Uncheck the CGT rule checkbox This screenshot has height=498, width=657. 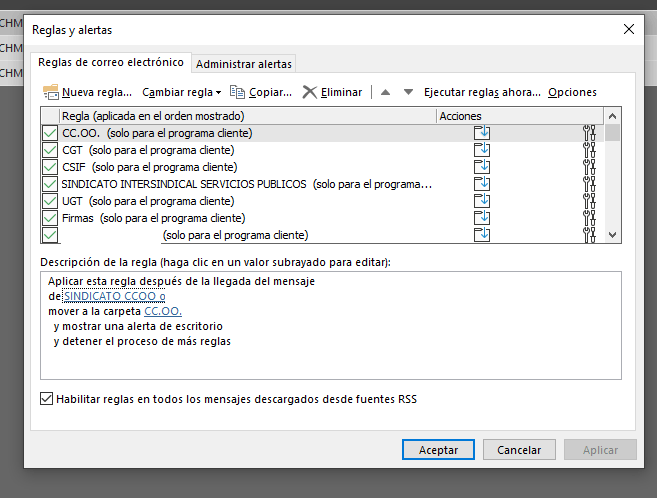click(x=50, y=150)
